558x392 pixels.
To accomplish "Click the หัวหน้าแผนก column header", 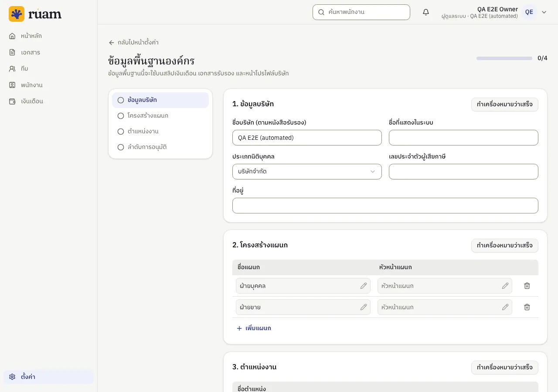I will (x=395, y=267).
